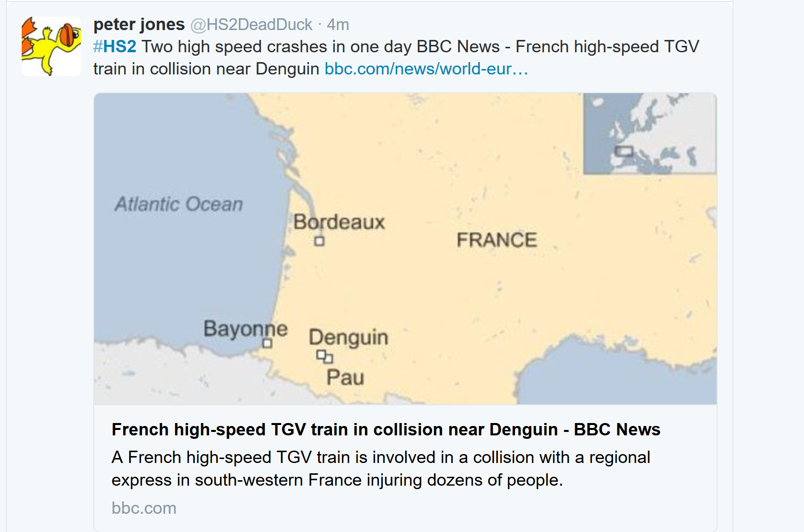The height and width of the screenshot is (532, 804).
Task: Click the #HS2 hashtag
Action: coord(114,46)
